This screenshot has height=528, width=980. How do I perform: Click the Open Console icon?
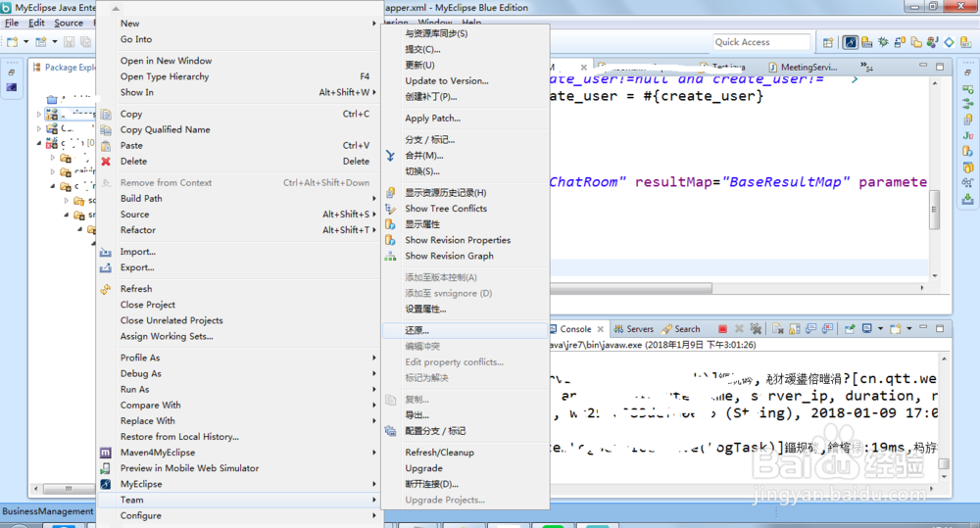[x=895, y=329]
